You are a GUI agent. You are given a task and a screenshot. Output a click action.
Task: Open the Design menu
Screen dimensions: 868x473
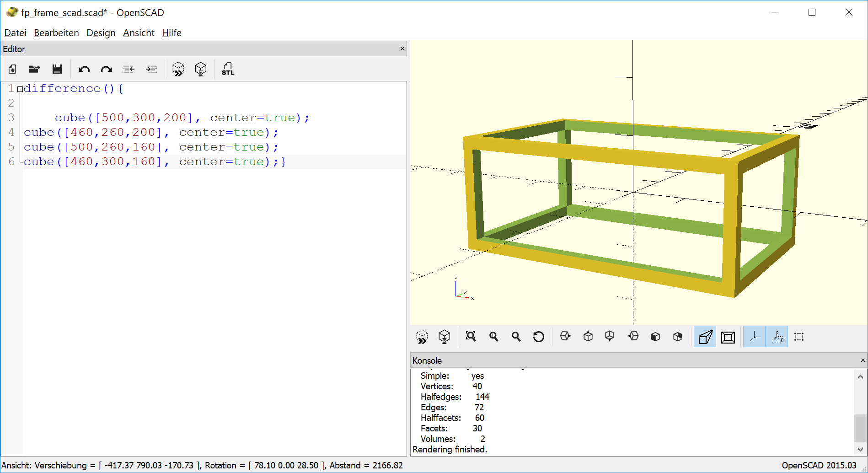pos(101,32)
